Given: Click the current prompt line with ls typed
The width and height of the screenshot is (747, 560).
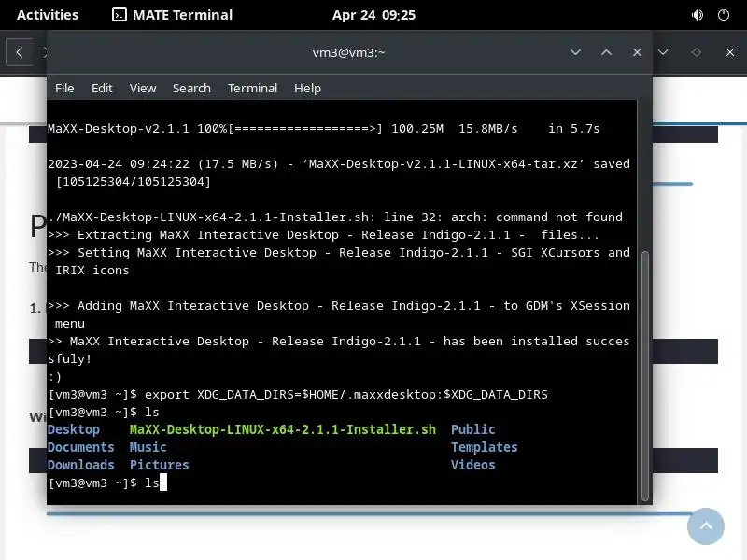Looking at the screenshot, I should pos(107,483).
